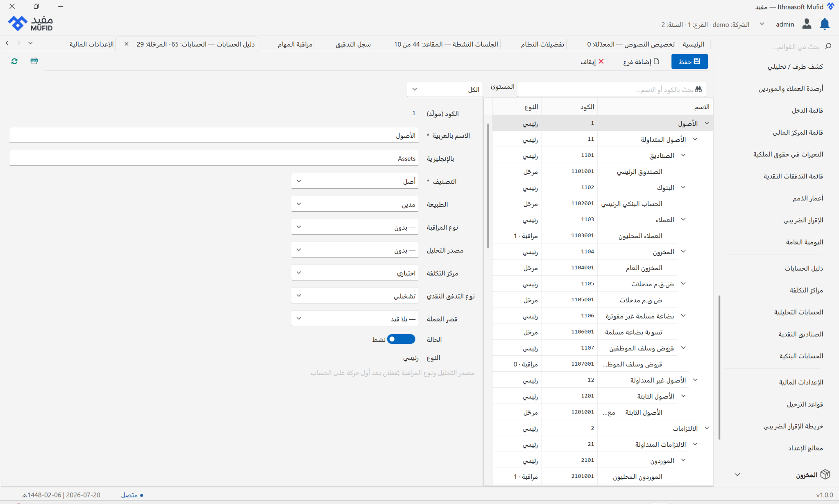This screenshot has width=839, height=504.
Task: Close the دليل الحسابات tab with its X
Action: tap(126, 44)
